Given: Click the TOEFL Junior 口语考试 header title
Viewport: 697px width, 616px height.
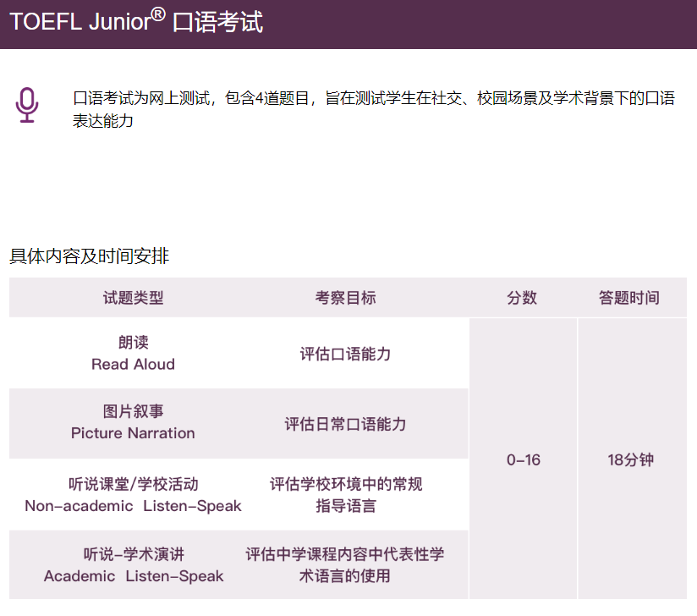Looking at the screenshot, I should pos(136,21).
